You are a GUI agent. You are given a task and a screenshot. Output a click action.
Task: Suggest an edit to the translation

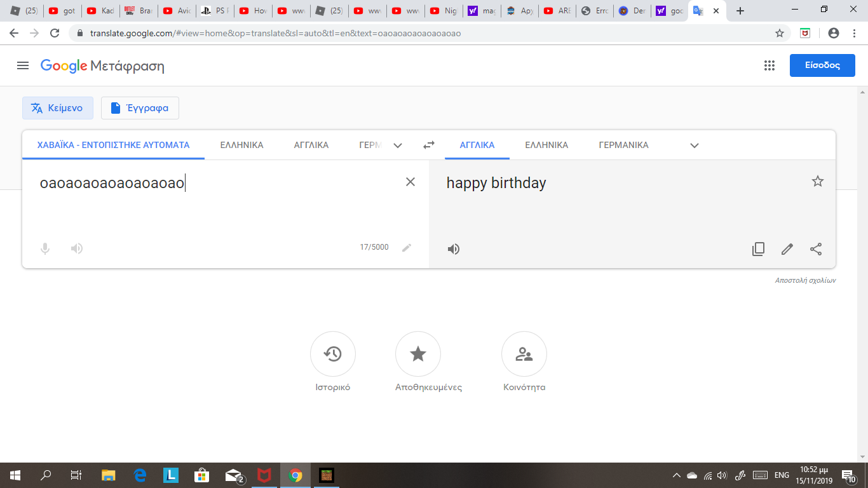click(x=787, y=249)
